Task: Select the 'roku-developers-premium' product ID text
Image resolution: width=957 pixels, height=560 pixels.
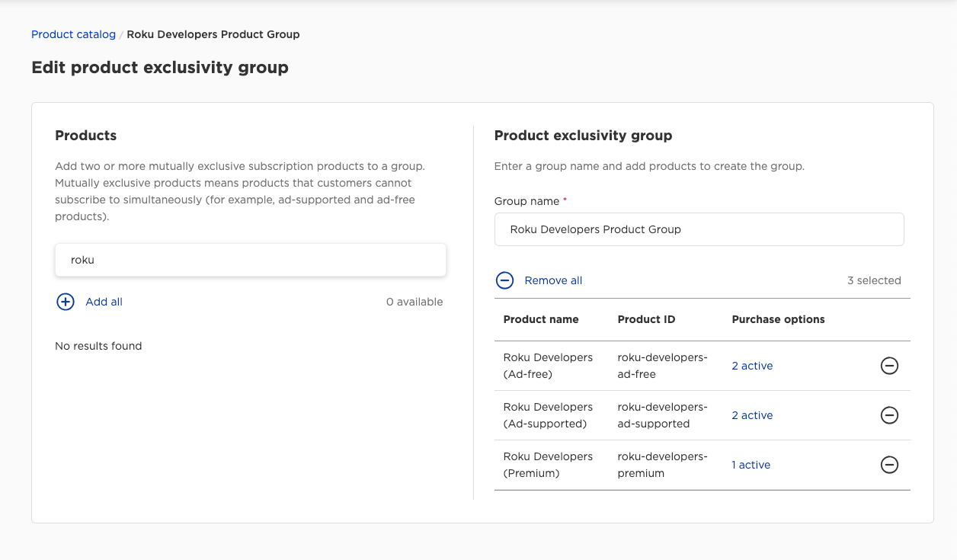Action: [661, 465]
